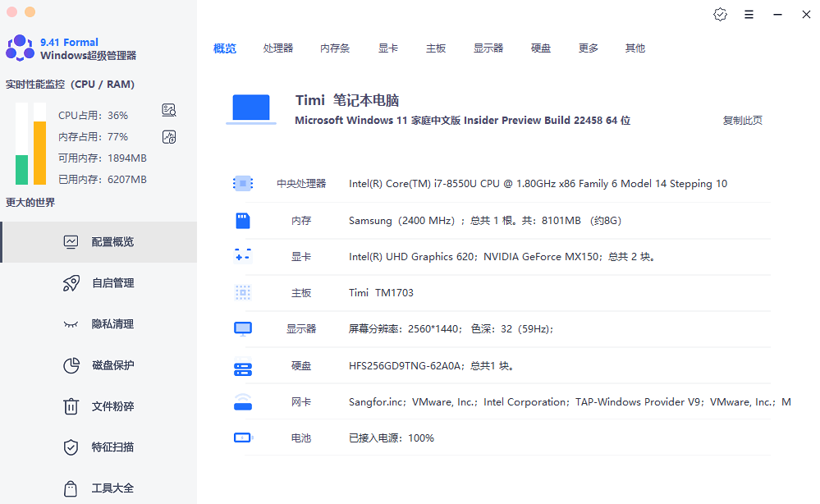Click the Windows 11 Insider Preview Build text
Screen dimensions: 820x504
pos(462,120)
